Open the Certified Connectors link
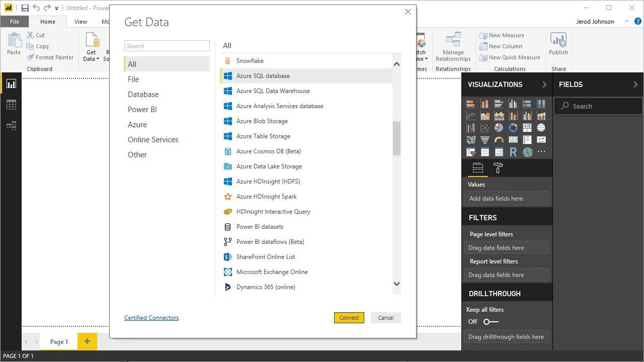This screenshot has width=644, height=362. click(x=151, y=317)
